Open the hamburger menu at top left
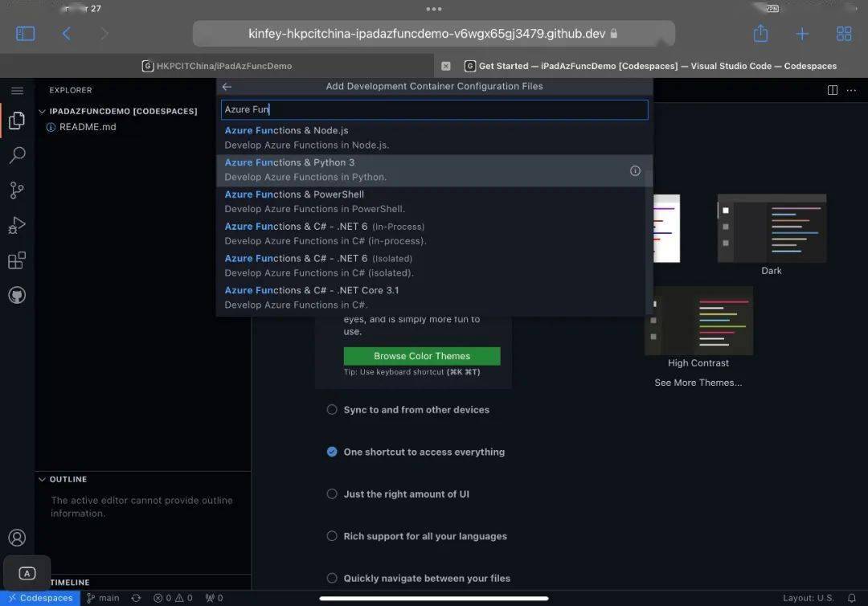 [17, 90]
